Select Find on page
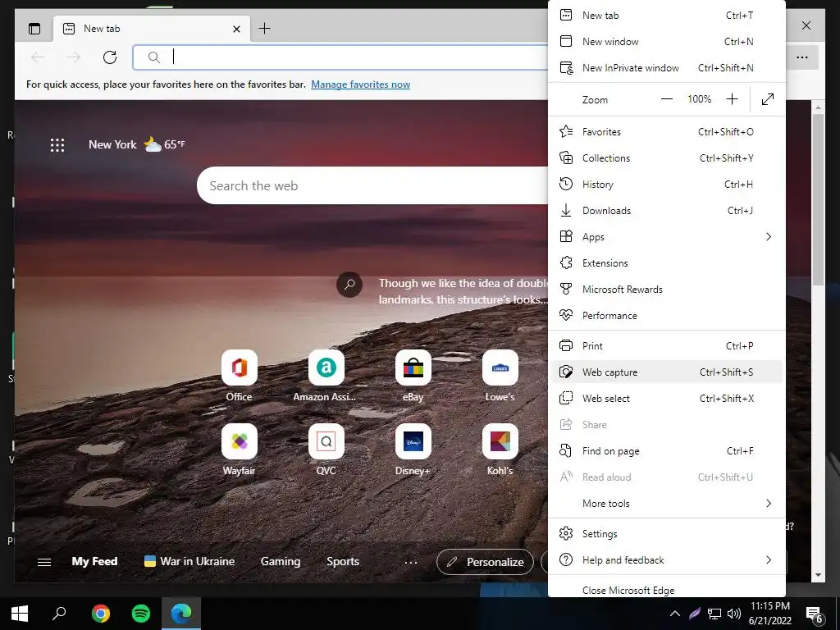The width and height of the screenshot is (840, 630). (x=666, y=451)
